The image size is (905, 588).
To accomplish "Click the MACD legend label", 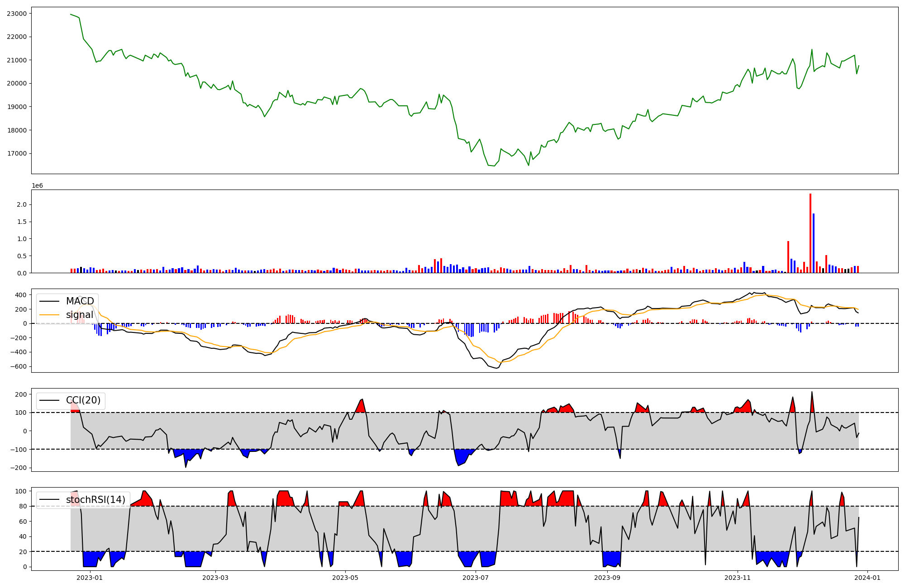I will click(x=80, y=301).
